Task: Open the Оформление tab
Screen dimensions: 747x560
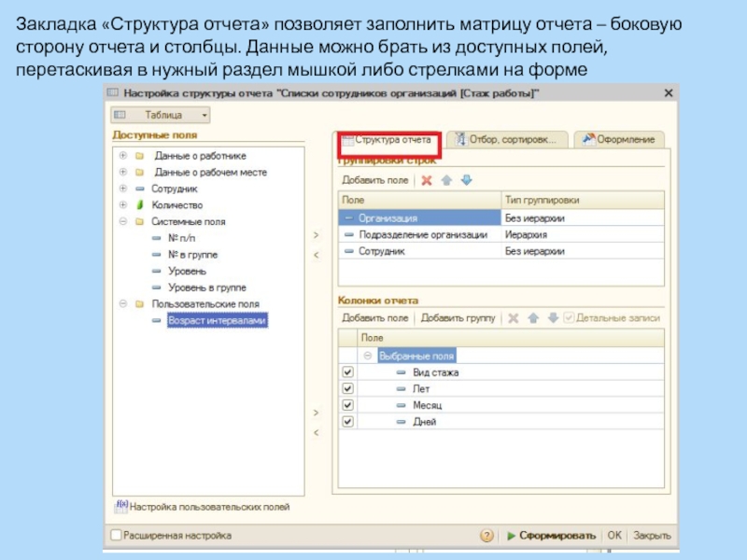Action: (x=619, y=139)
